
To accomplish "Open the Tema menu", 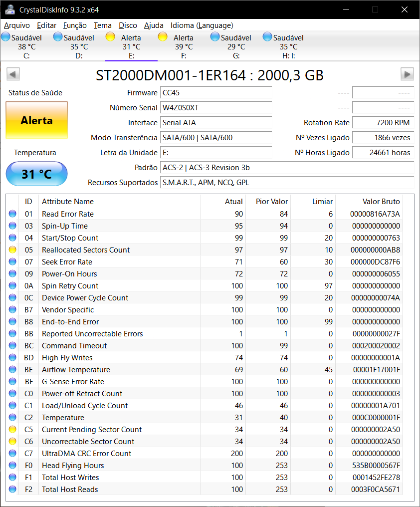I will [x=102, y=25].
